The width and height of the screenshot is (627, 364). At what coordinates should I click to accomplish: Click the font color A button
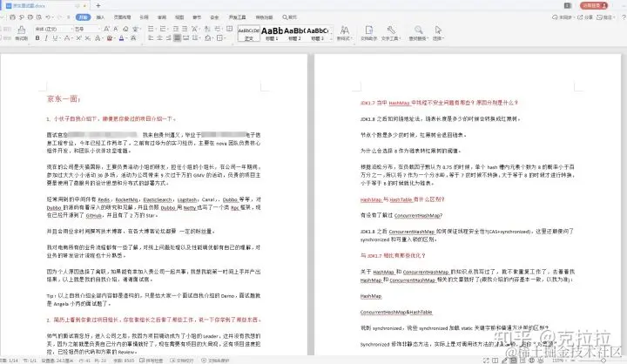pos(122,38)
